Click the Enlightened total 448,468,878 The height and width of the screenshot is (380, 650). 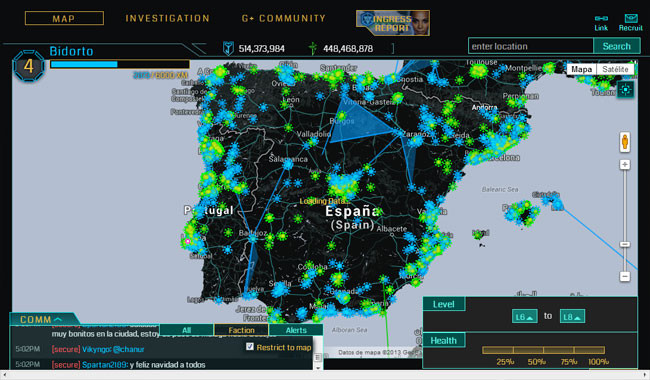click(x=348, y=48)
